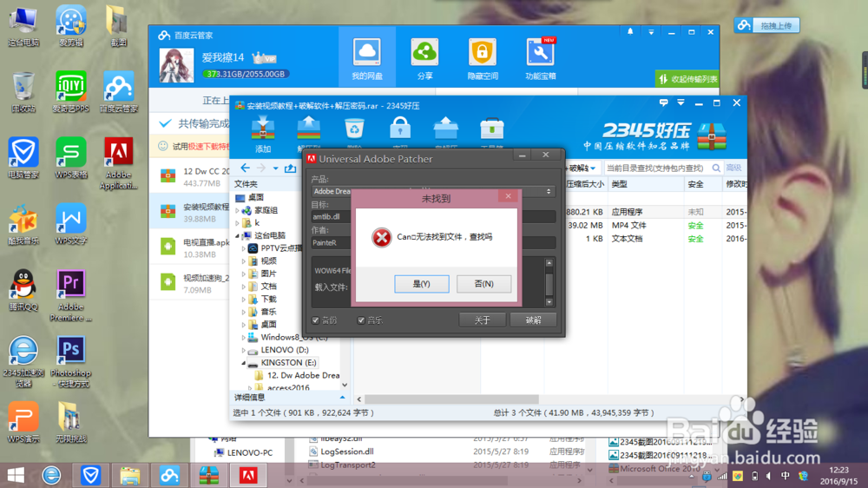This screenshot has width=868, height=488.
Task: Click the feedback speech-bubble icon in 2345好压
Action: [663, 102]
